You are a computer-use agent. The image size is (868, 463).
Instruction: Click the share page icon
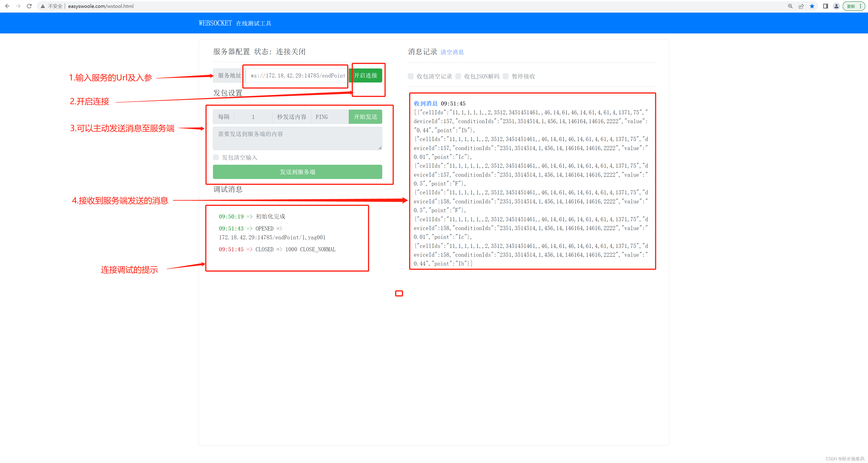click(x=801, y=6)
